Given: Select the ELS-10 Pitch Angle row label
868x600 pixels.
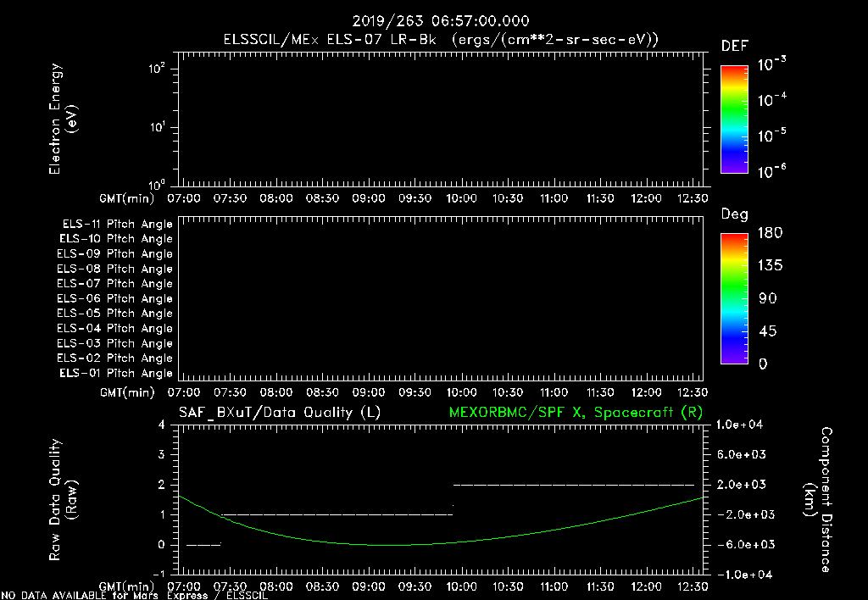Looking at the screenshot, I should pyautogui.click(x=115, y=239).
